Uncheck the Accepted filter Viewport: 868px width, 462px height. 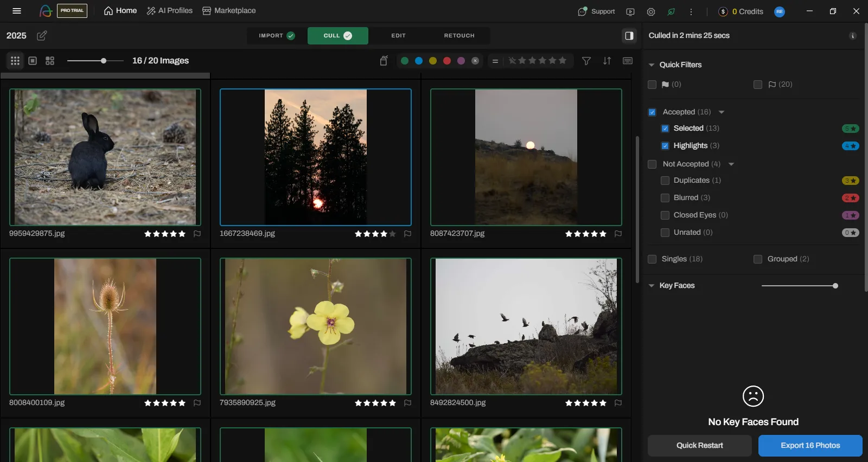[x=652, y=112]
